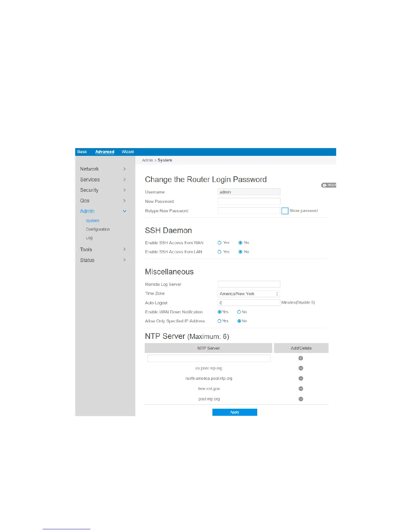The height and width of the screenshot is (532, 411).
Task: Open System under Admin menu
Action: [93, 221]
